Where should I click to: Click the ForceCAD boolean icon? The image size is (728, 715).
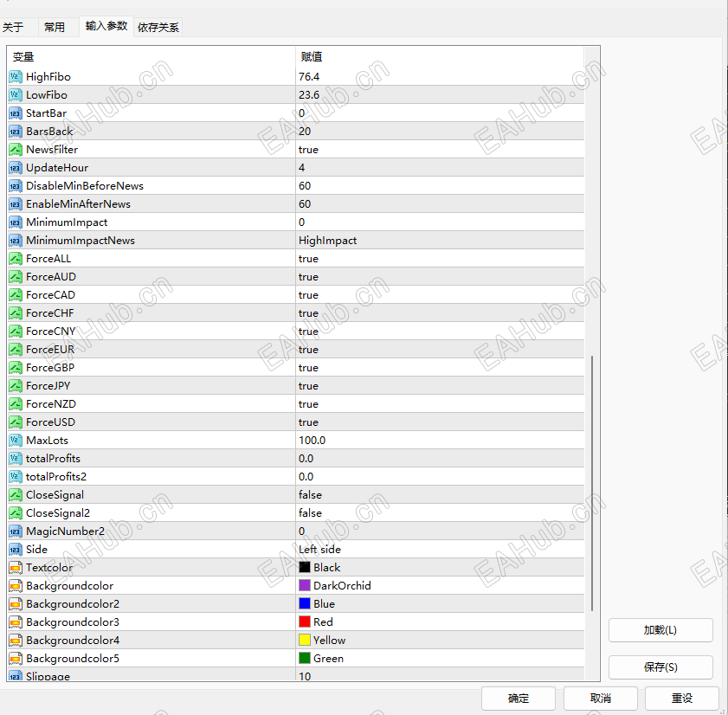click(16, 295)
